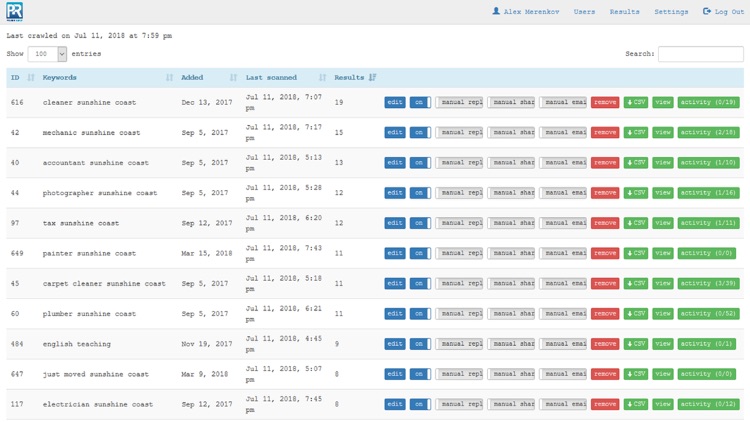Viewport: 750px width, 422px height.
Task: Go to the Results page
Action: click(624, 11)
